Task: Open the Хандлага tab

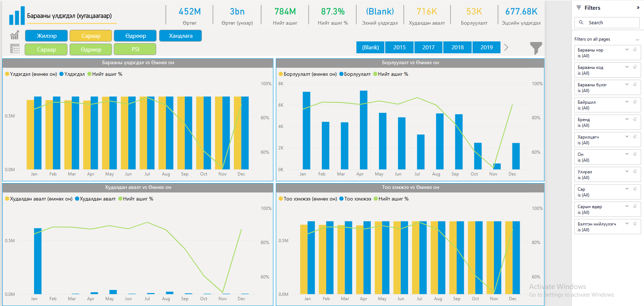Action: click(180, 36)
